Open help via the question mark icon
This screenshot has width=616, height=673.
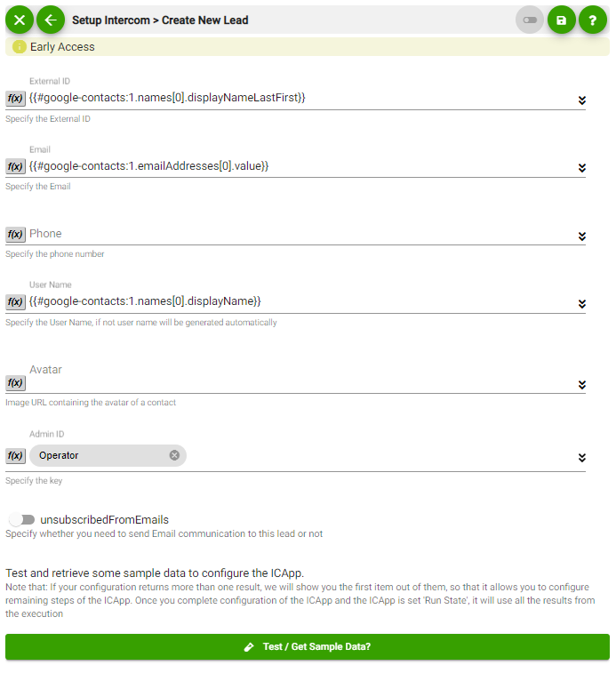(592, 20)
